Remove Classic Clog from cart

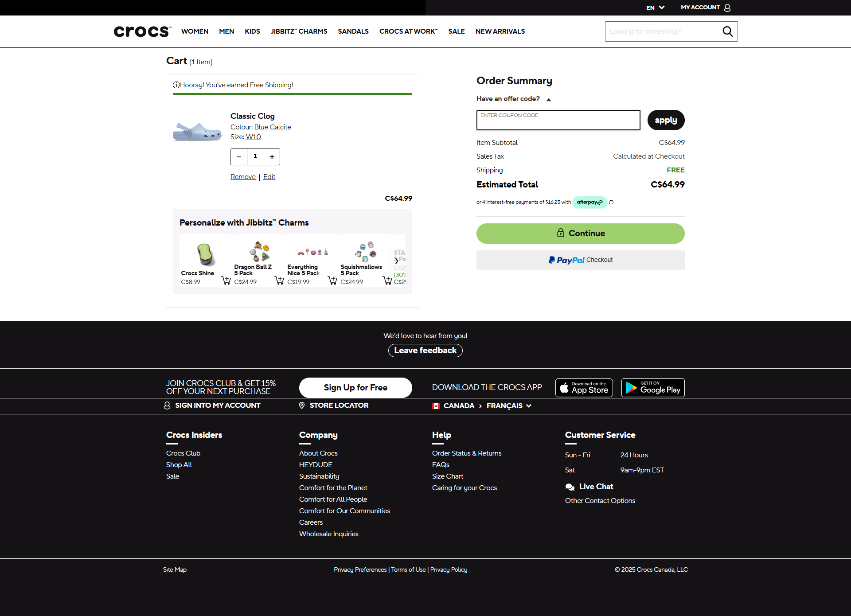coord(243,177)
